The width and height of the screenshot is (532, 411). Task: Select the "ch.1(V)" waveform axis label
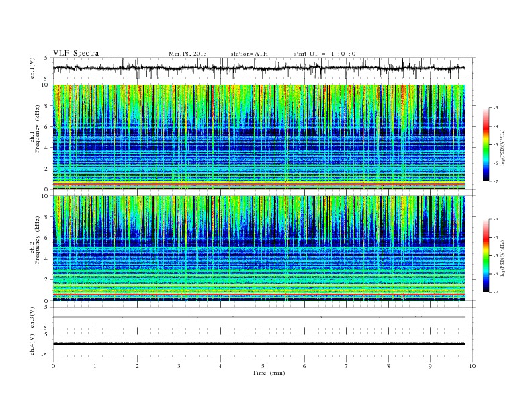coord(32,68)
